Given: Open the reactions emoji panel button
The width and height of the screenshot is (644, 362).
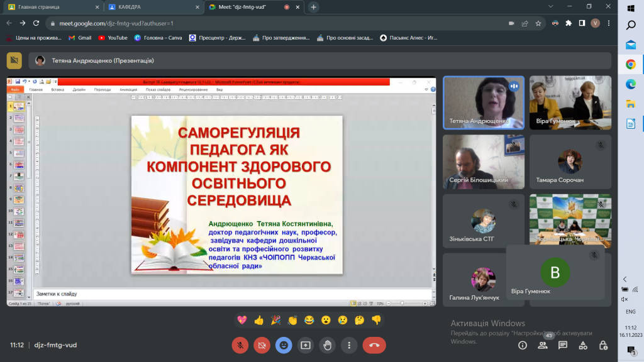Looking at the screenshot, I should tap(284, 345).
